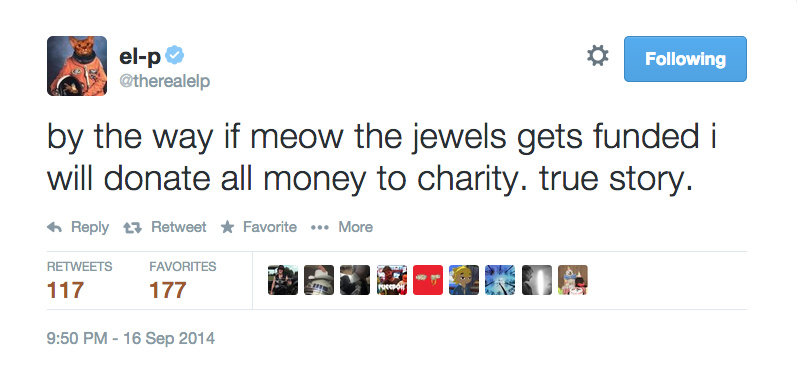Open the blonde cartoon character avatar
The width and height of the screenshot is (797, 387).
point(464,280)
